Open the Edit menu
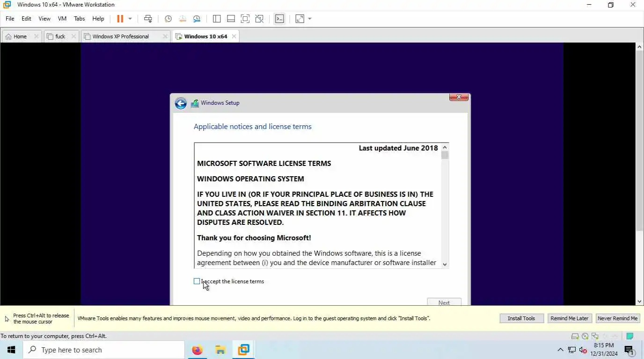This screenshot has height=359, width=644. 26,19
